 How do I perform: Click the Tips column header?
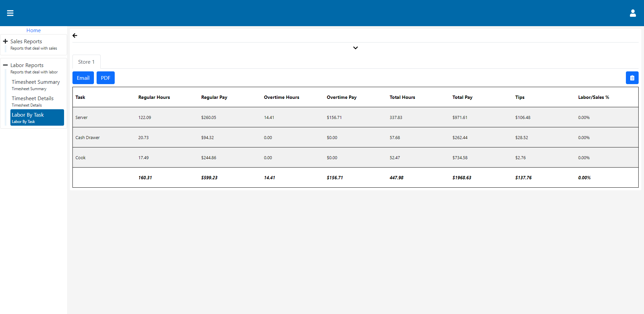tap(520, 97)
